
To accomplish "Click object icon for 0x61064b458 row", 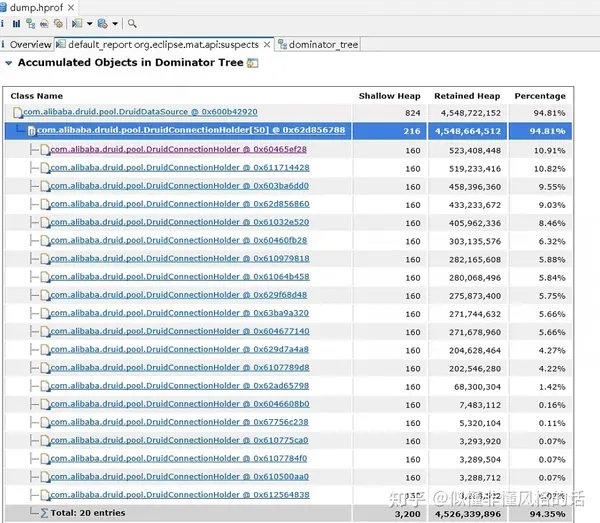I will [x=45, y=277].
